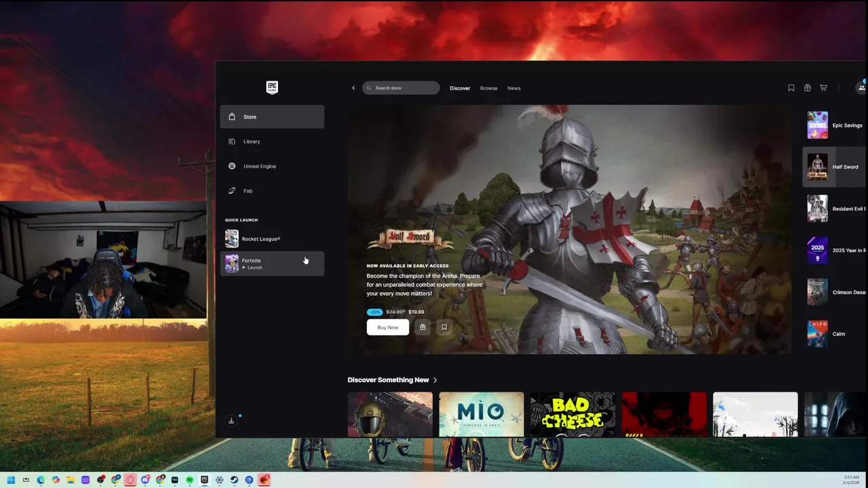
Task: Open the red artwork game card
Action: tap(664, 414)
